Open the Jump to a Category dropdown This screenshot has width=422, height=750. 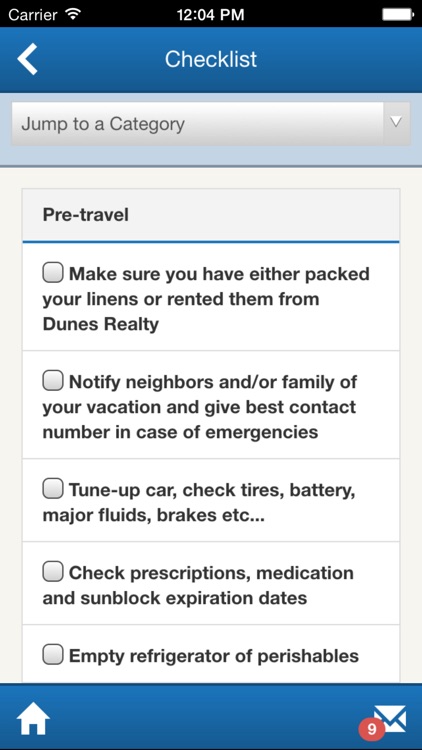pos(211,124)
